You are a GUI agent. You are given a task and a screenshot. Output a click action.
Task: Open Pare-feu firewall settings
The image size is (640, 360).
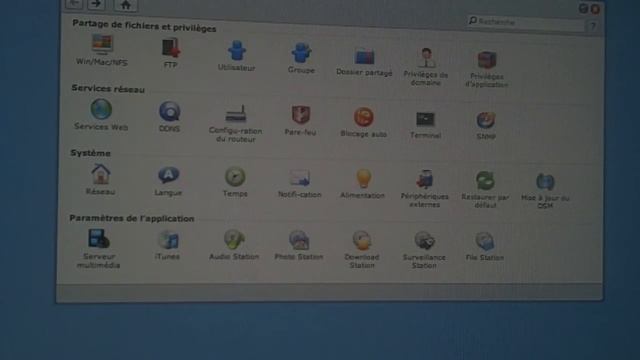click(300, 120)
